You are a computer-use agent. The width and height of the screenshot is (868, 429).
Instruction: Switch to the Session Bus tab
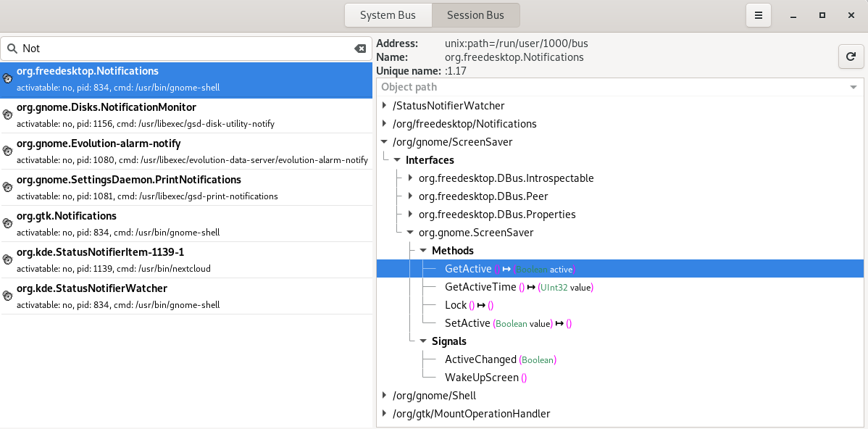click(x=475, y=14)
